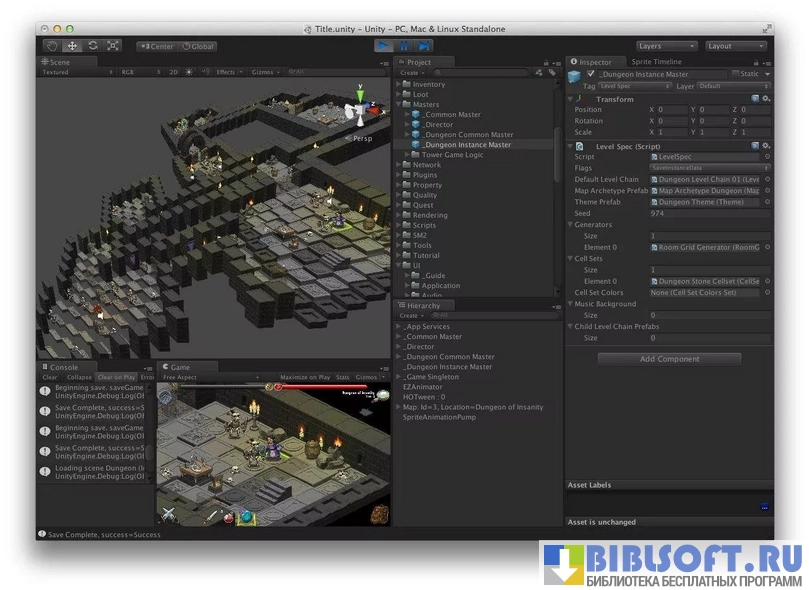Screen dimensions: 809x590
Task: Toggle Clear on Play in Console
Action: click(x=116, y=378)
